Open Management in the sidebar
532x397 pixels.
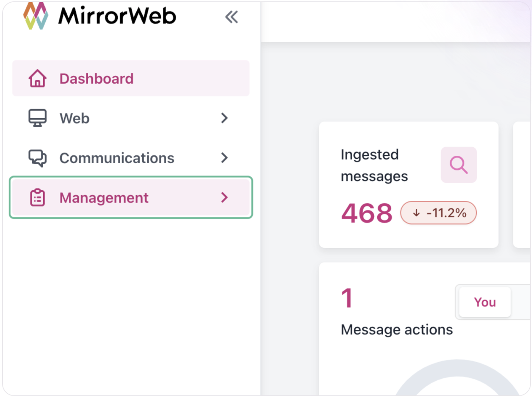pyautogui.click(x=131, y=197)
